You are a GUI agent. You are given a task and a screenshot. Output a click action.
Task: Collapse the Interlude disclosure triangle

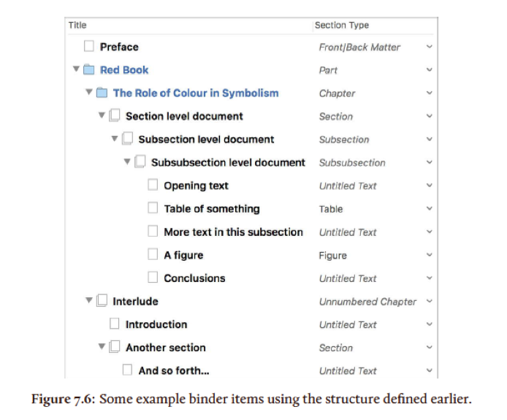point(89,301)
